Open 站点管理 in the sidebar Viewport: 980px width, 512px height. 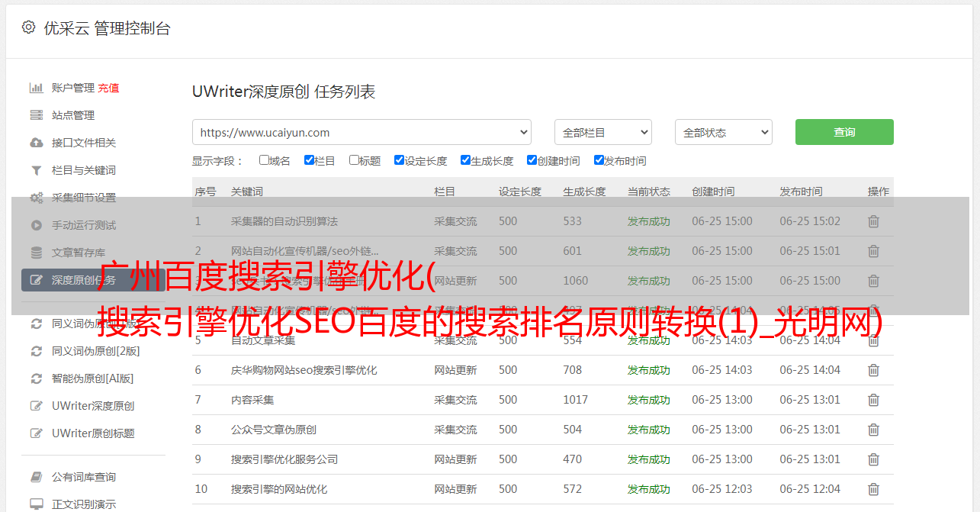73,115
